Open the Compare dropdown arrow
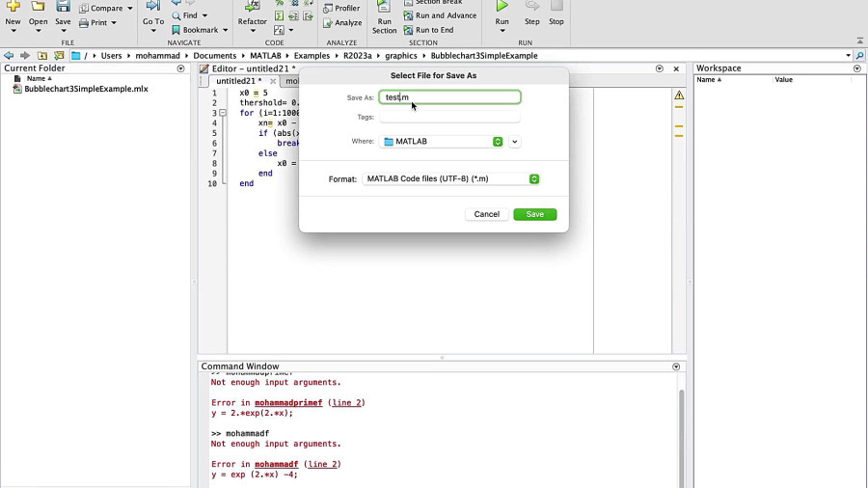 click(x=130, y=9)
